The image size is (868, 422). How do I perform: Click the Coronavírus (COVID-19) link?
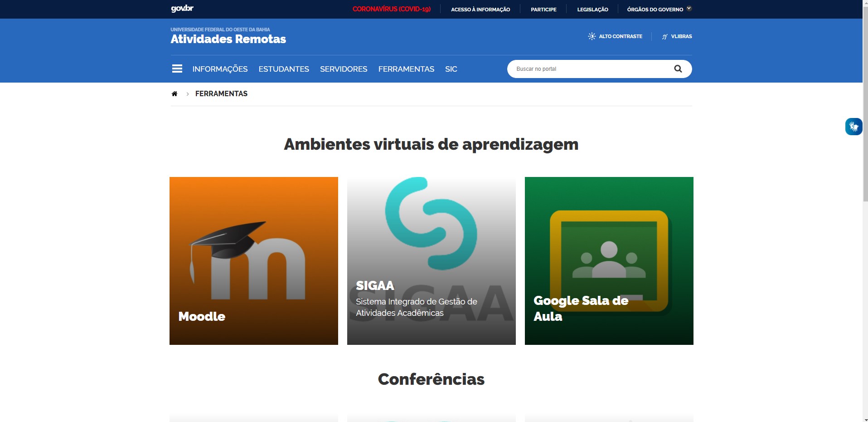(391, 9)
